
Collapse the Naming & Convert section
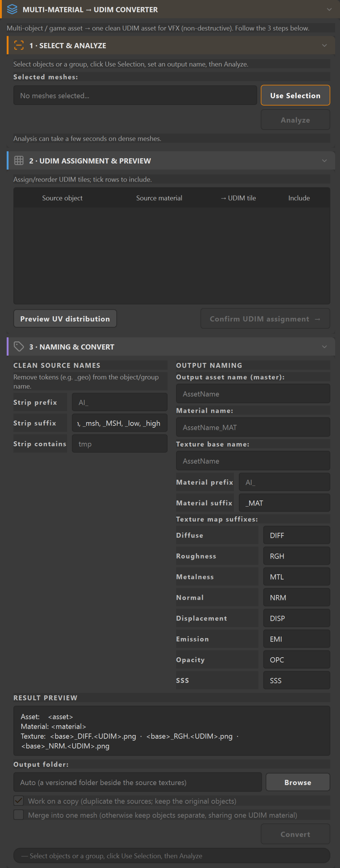pyautogui.click(x=324, y=346)
